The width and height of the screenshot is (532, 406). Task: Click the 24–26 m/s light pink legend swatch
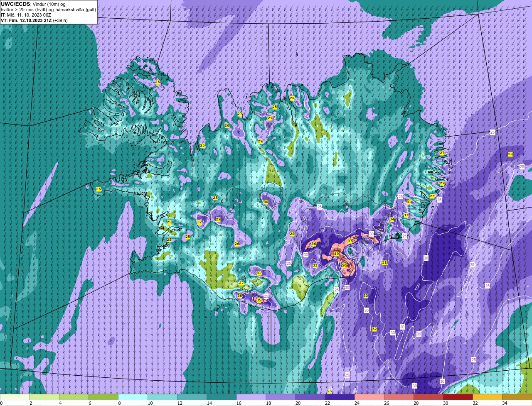tap(369, 397)
